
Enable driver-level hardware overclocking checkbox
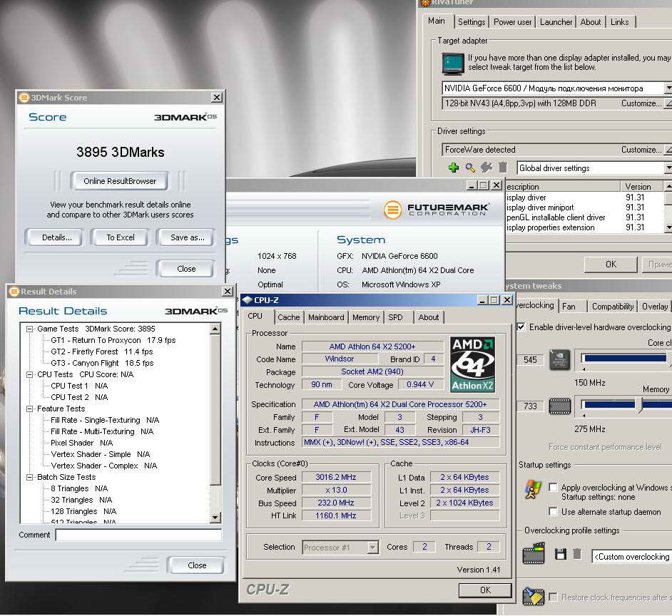click(521, 327)
